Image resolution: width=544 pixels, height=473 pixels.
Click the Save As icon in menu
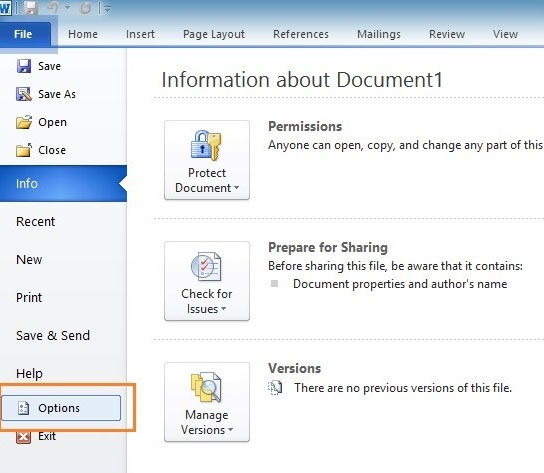24,94
